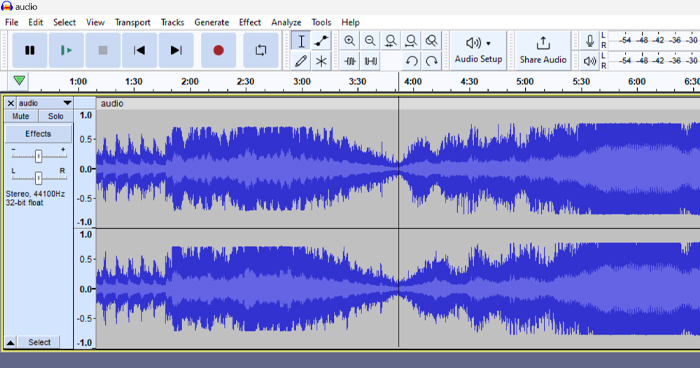
Task: Fit project to width zoom icon
Action: click(x=411, y=41)
